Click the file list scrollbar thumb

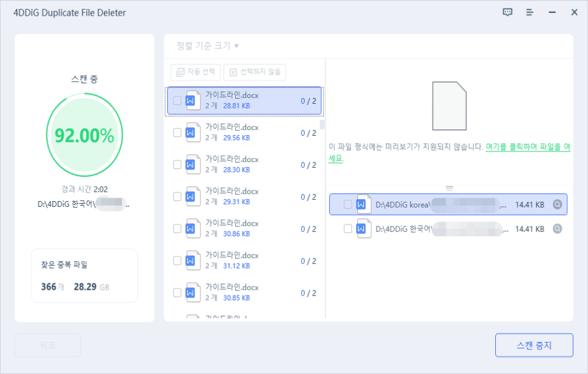point(321,125)
